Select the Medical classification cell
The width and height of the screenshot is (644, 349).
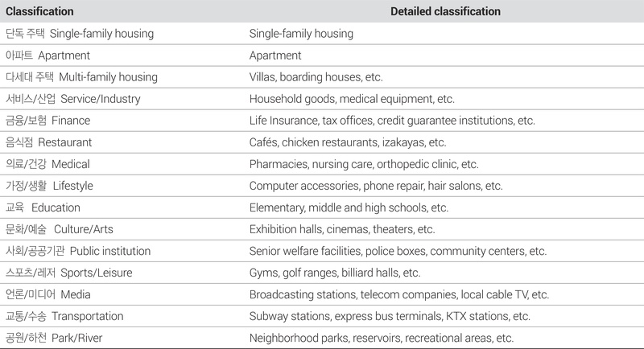click(x=48, y=164)
